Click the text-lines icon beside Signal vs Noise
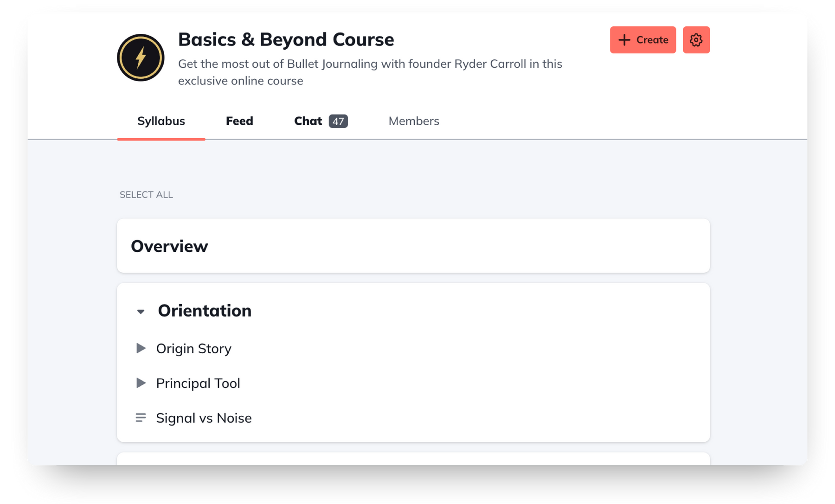Screen dimensions: 835x504 (x=141, y=418)
